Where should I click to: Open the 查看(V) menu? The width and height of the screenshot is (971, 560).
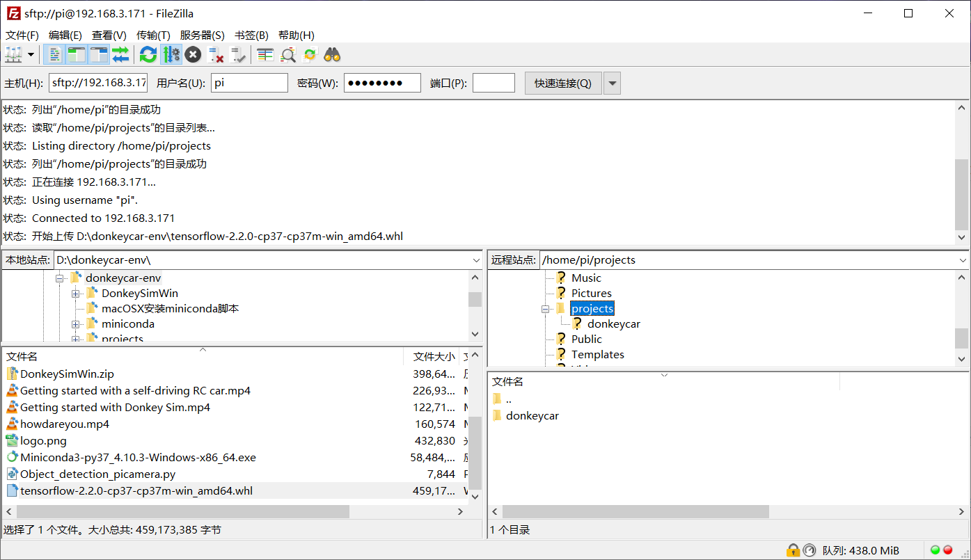click(109, 35)
